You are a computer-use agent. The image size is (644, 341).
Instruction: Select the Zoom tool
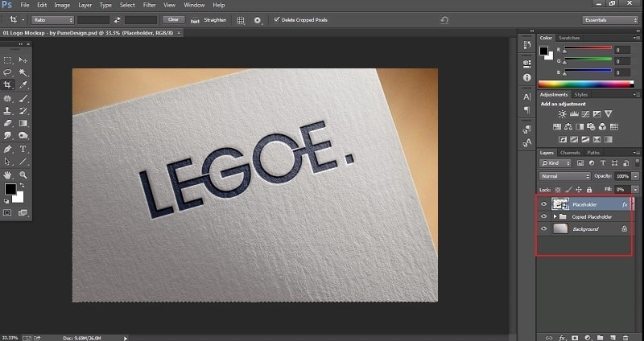[x=23, y=175]
